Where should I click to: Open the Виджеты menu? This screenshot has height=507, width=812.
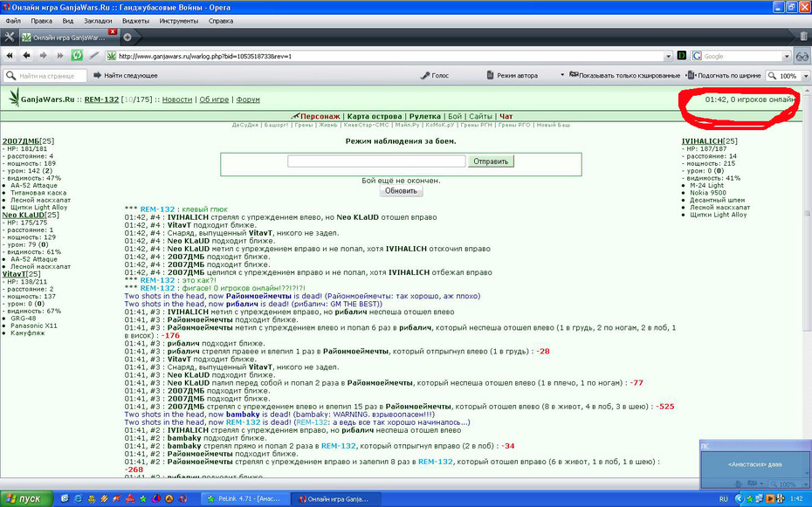click(x=135, y=21)
